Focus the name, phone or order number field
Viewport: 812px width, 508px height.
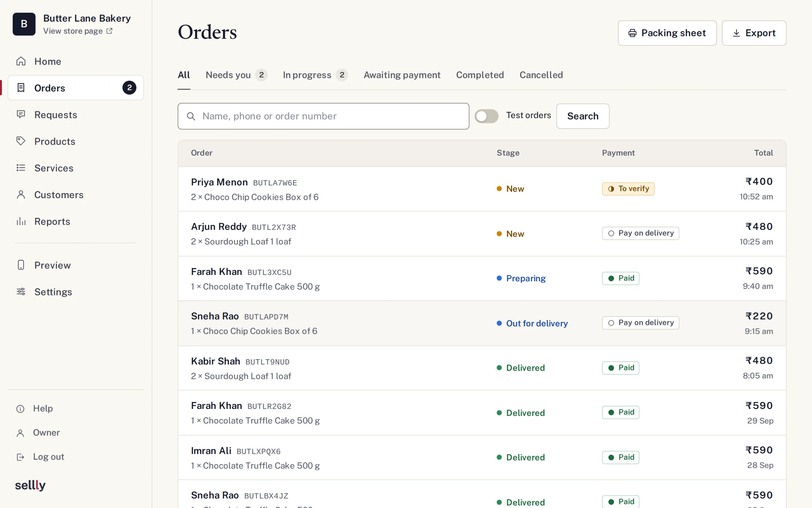tap(324, 116)
